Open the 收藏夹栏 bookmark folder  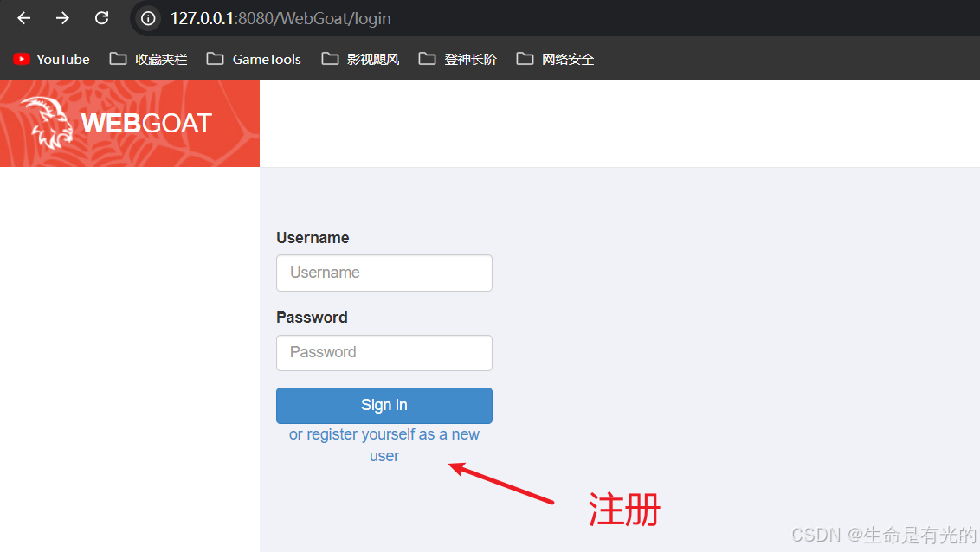(148, 60)
